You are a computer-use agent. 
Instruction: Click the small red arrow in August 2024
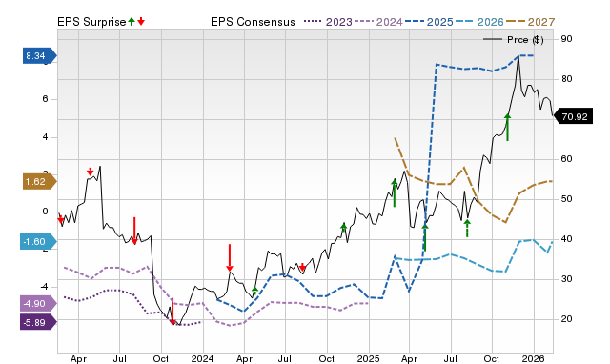[x=302, y=267]
